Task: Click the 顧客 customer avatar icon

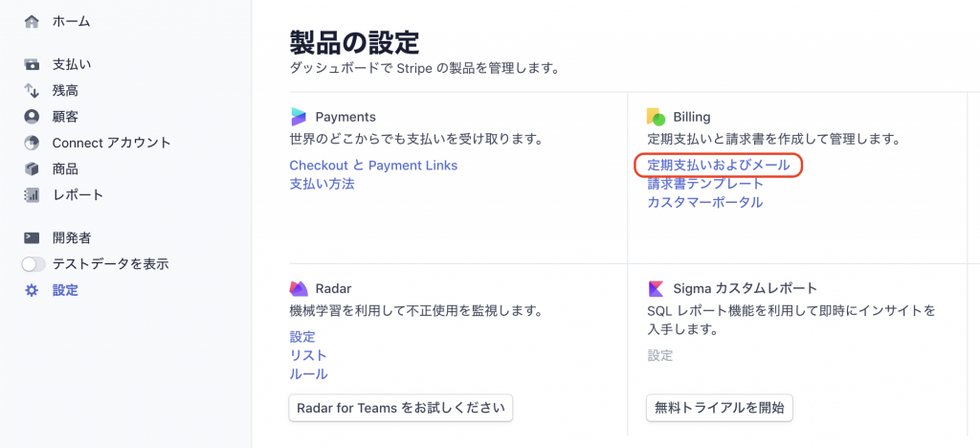Action: pos(32,116)
